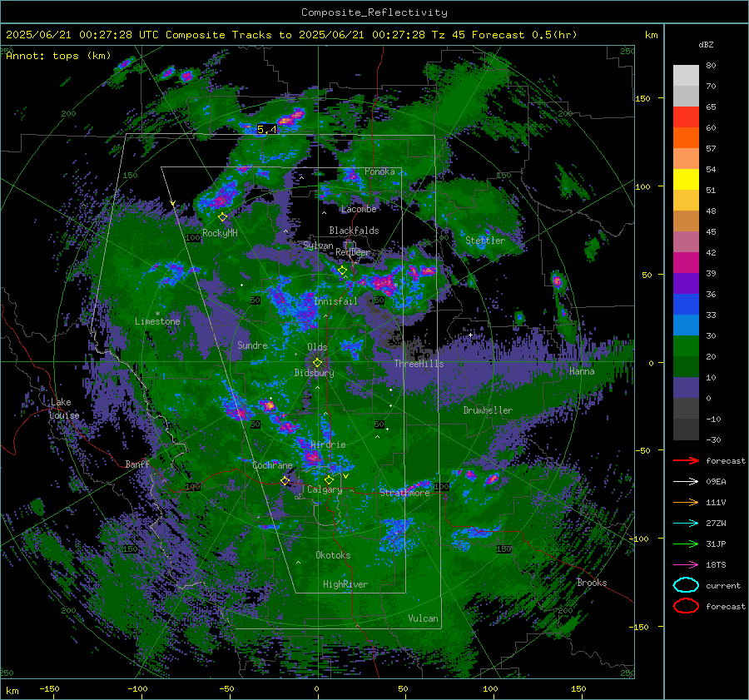Click the cyan 27ZW track arrow

click(x=686, y=524)
